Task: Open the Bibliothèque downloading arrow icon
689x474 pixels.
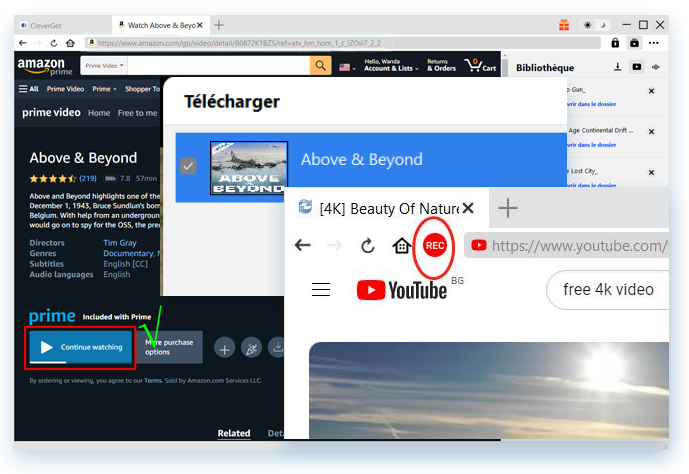Action: (x=617, y=67)
